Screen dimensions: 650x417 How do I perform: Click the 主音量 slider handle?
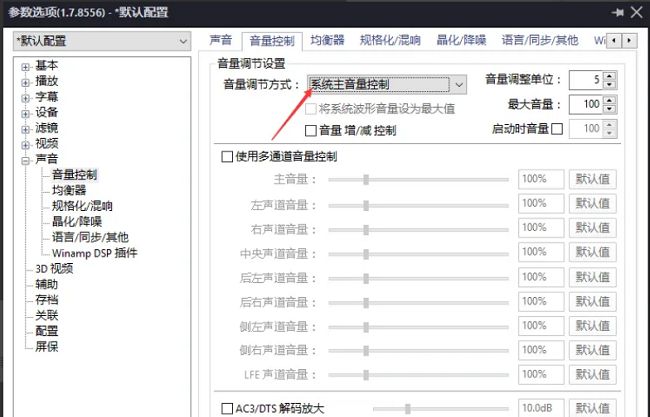point(366,179)
